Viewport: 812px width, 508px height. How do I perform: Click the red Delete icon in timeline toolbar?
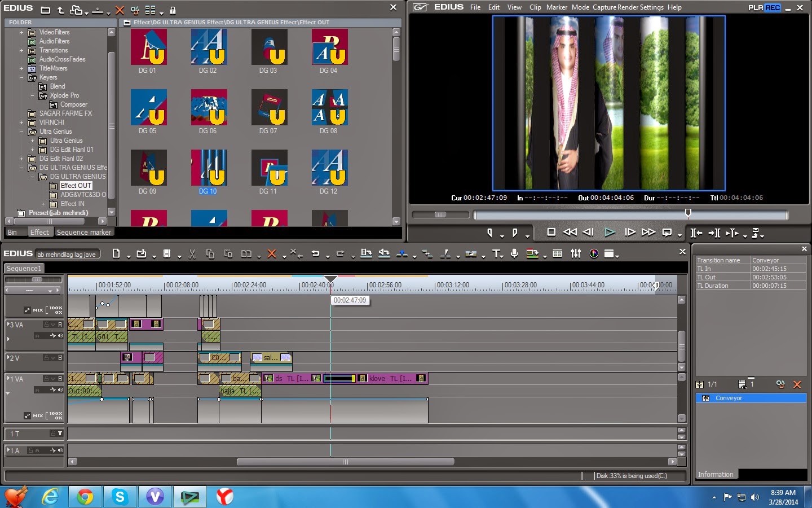tap(271, 254)
